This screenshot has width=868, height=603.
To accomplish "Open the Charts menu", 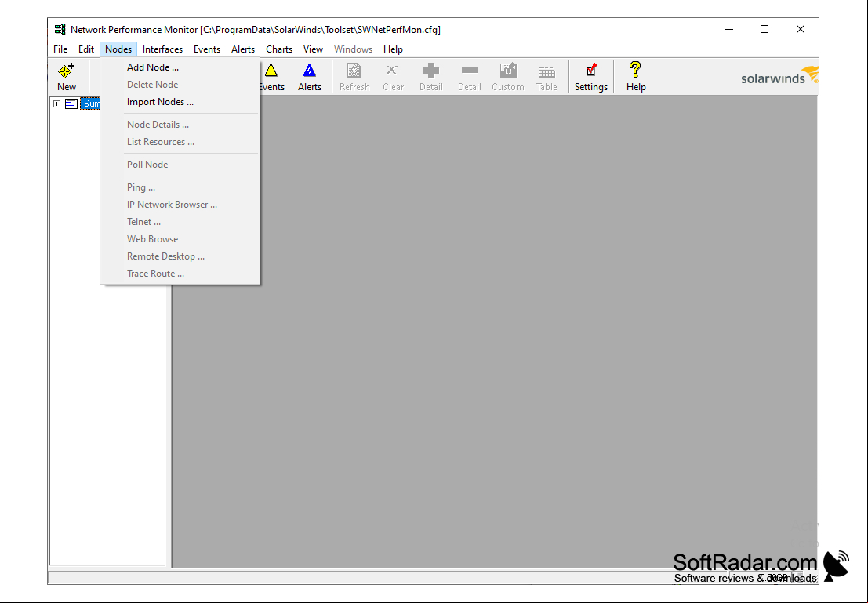I will point(279,49).
